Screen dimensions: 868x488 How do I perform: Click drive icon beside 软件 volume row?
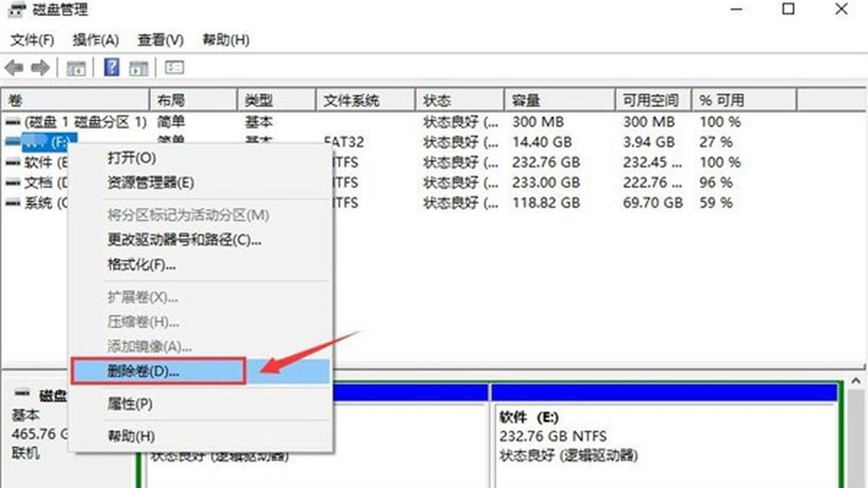click(12, 162)
